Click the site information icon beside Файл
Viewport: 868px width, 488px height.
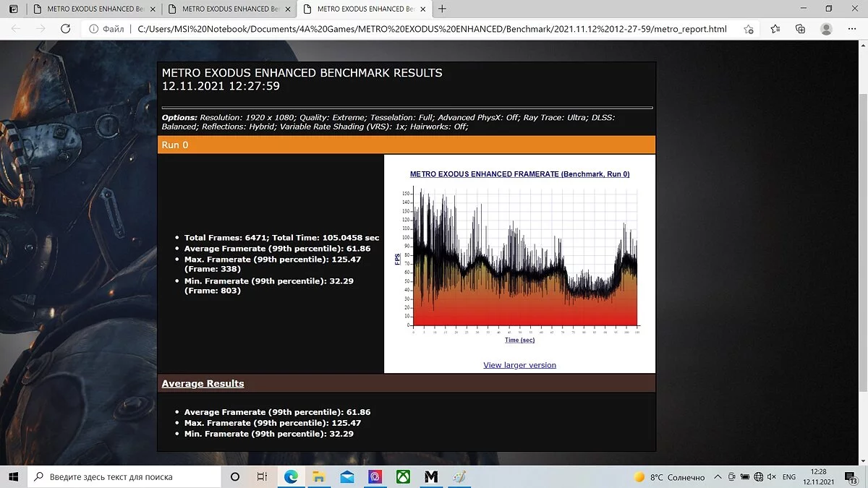(x=93, y=29)
